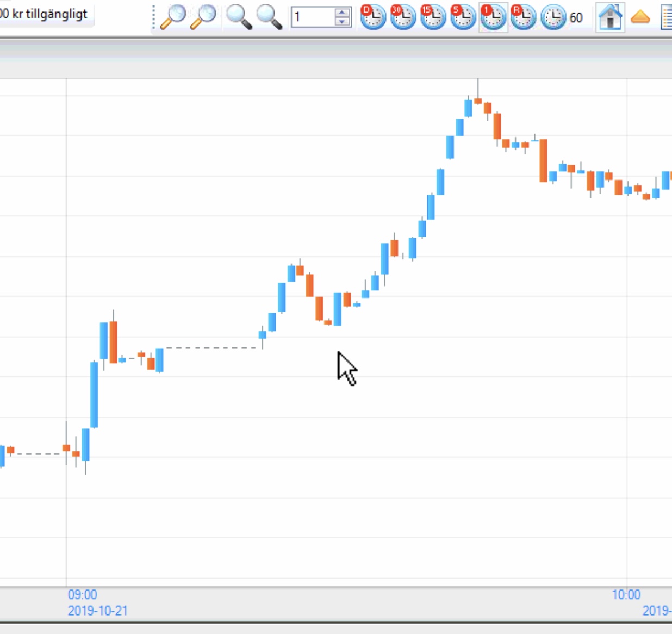Increase the number box value with up arrow

coord(342,13)
